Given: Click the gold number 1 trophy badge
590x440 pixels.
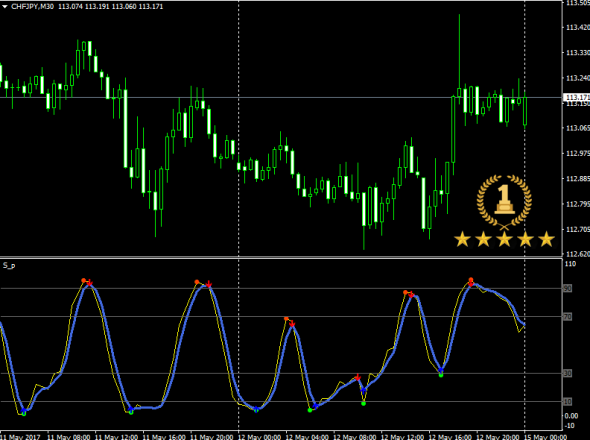Looking at the screenshot, I should click(504, 202).
